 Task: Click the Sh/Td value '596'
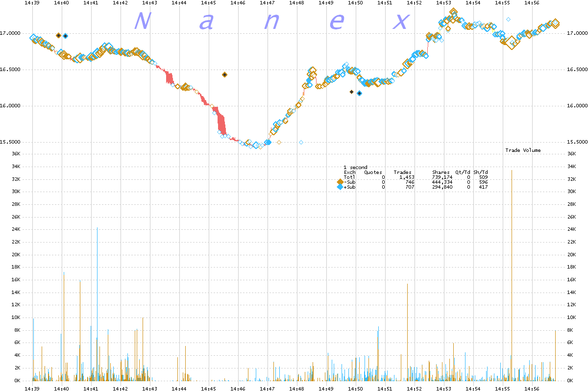click(x=483, y=182)
